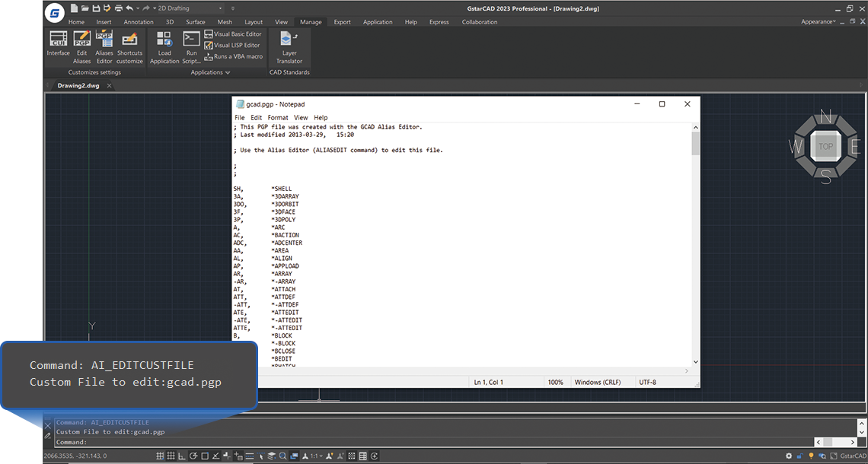Screen dimensions: 868x464
Task: Click the Print icon in quick access toolbar
Action: click(118, 8)
